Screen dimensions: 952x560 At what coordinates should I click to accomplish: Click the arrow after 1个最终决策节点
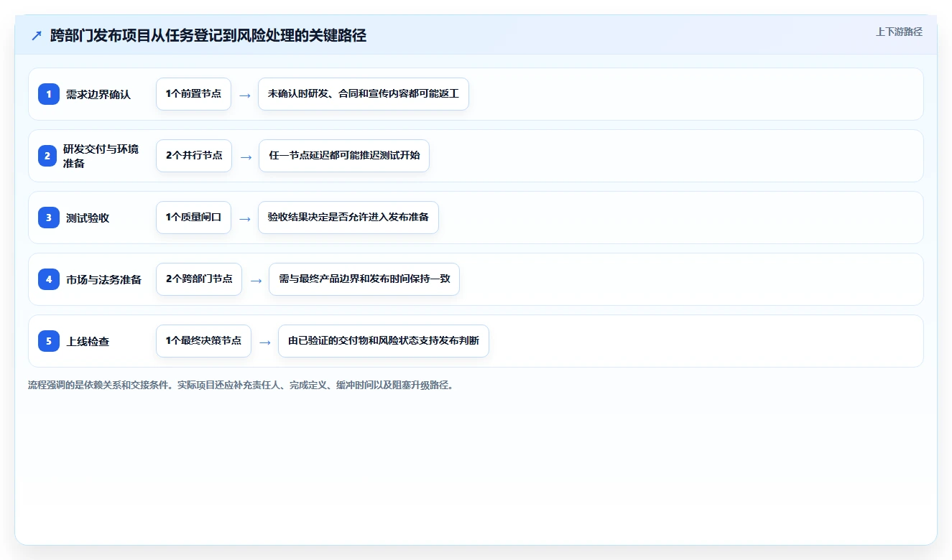265,342
